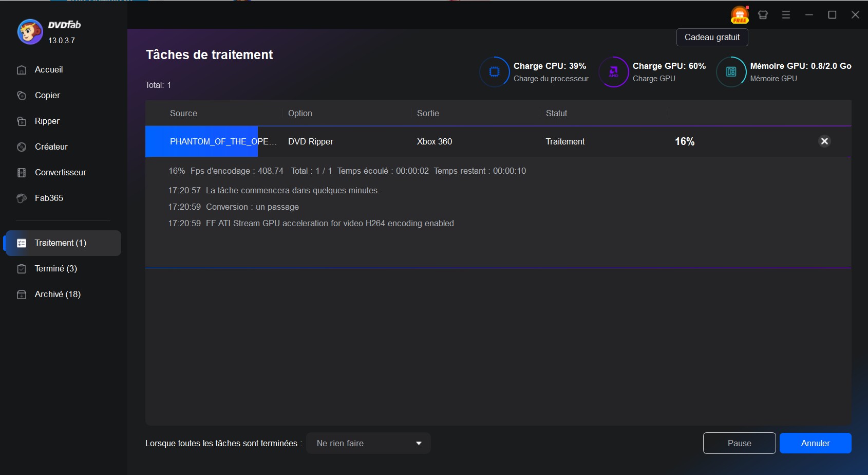Viewport: 868px width, 475px height.
Task: Switch to the Créateur module
Action: pos(51,147)
